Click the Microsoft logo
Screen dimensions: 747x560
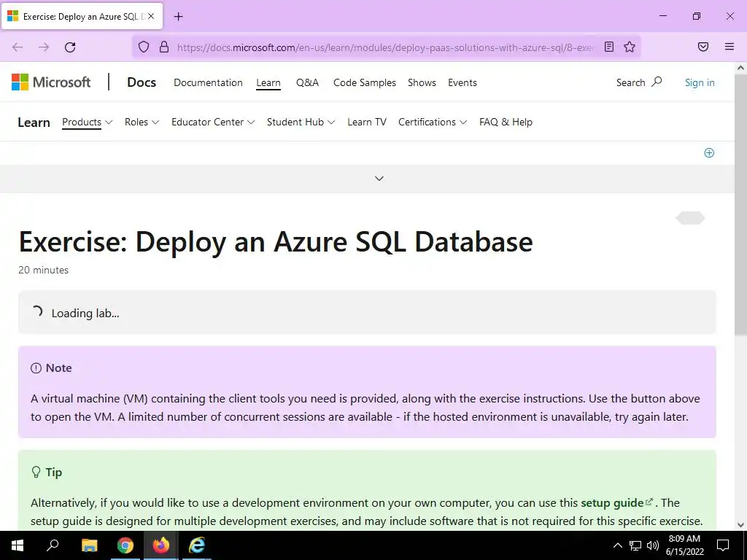[51, 82]
